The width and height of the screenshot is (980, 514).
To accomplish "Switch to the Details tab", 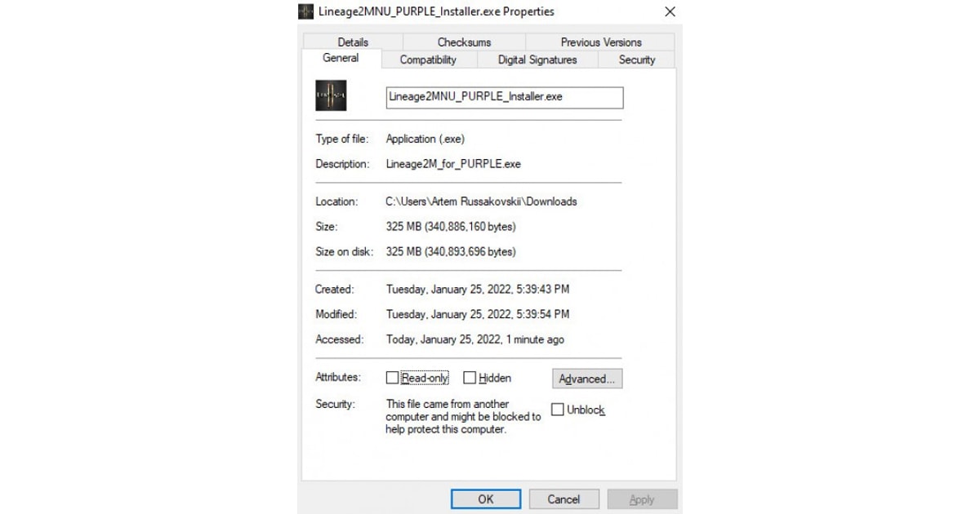I will pyautogui.click(x=353, y=42).
